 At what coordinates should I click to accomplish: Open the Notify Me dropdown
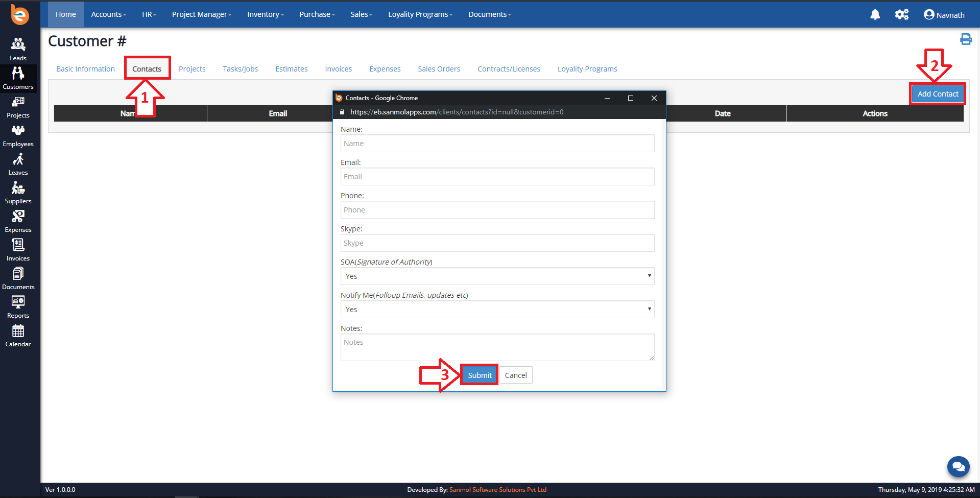click(497, 310)
